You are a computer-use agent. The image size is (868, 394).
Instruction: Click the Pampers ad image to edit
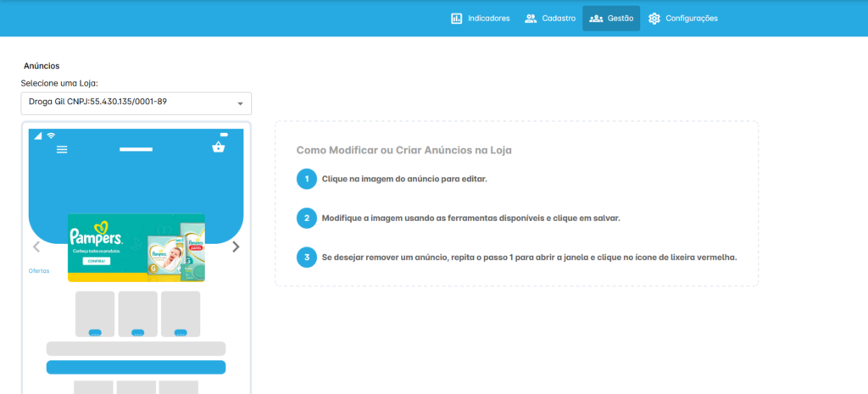pos(136,246)
